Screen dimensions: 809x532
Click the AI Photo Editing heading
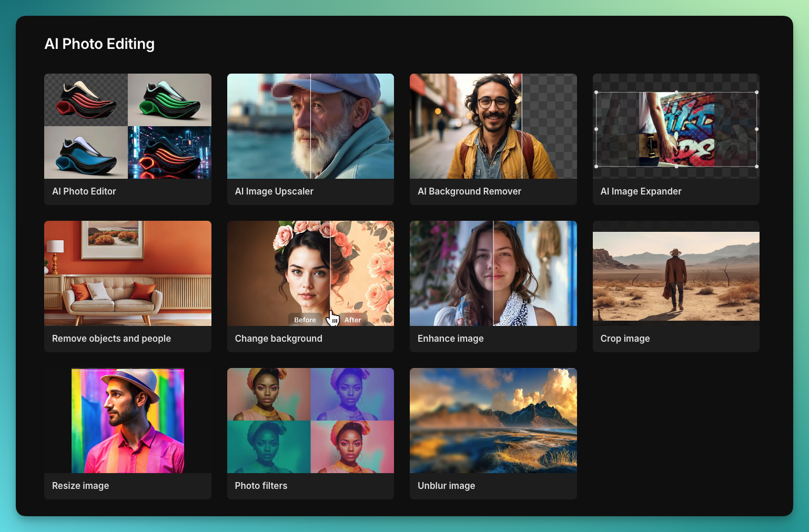[x=99, y=44]
